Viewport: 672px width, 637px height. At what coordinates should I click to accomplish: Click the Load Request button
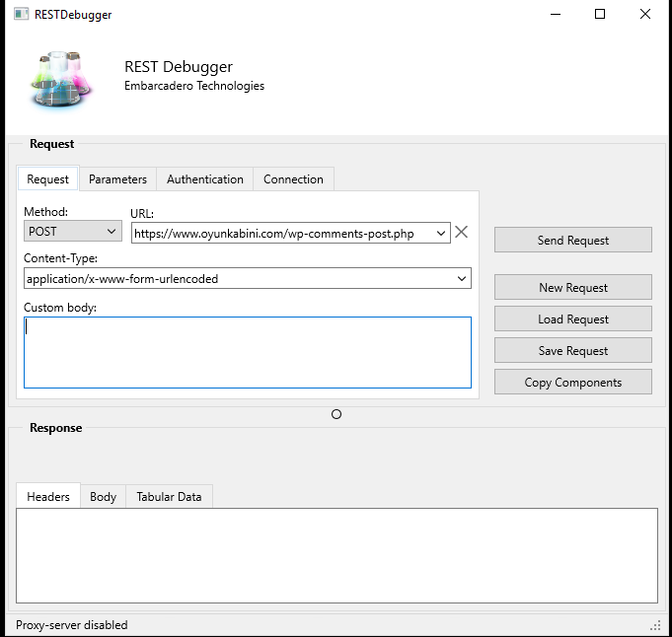[x=573, y=318]
